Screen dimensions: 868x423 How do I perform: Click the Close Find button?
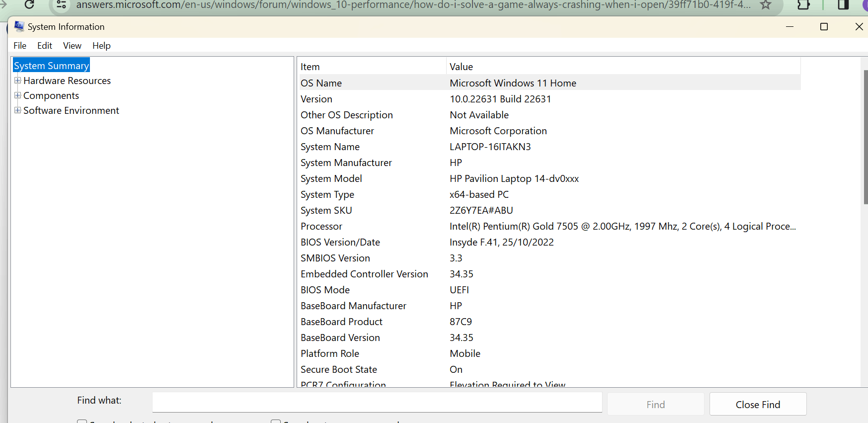[x=758, y=404]
